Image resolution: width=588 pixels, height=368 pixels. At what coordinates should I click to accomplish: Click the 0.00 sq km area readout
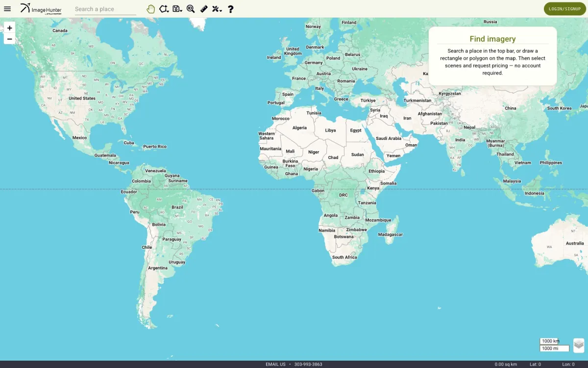[x=506, y=365]
